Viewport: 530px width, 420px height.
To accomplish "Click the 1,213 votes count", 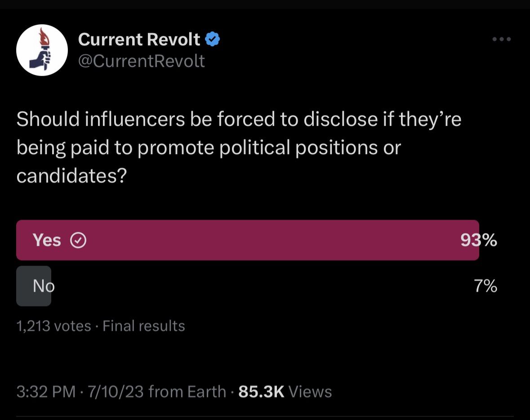I will coord(53,326).
